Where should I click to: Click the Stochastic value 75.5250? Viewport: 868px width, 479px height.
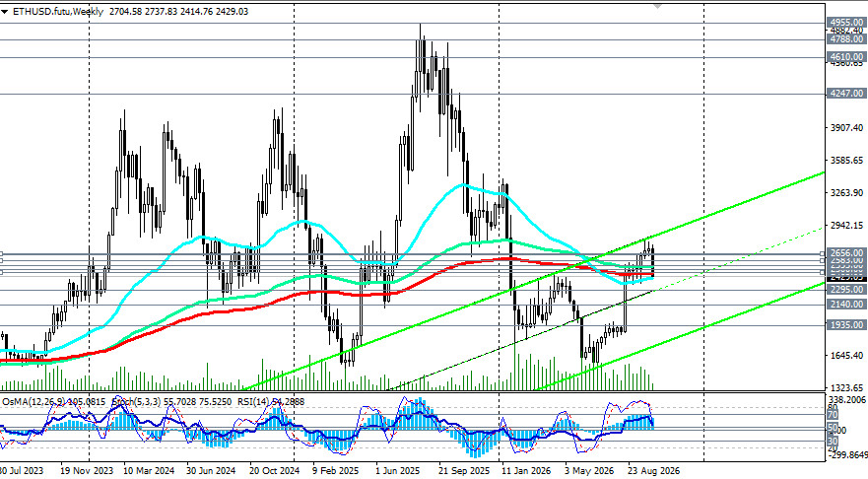coord(214,401)
